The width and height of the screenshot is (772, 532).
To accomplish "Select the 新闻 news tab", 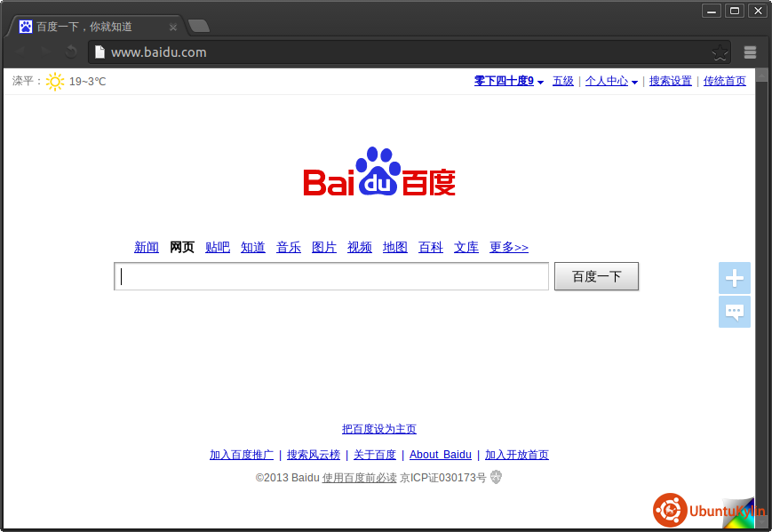I will click(x=147, y=248).
